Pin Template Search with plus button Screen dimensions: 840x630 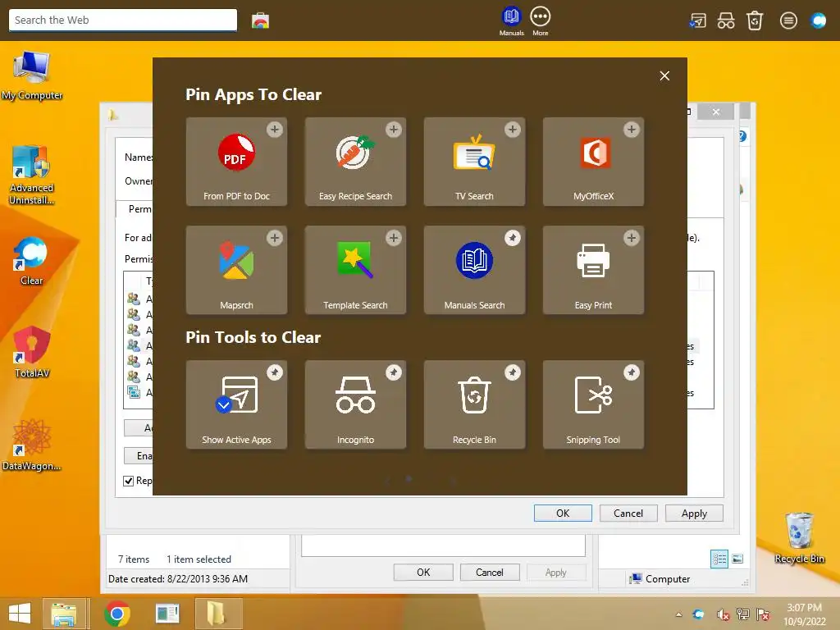(394, 238)
